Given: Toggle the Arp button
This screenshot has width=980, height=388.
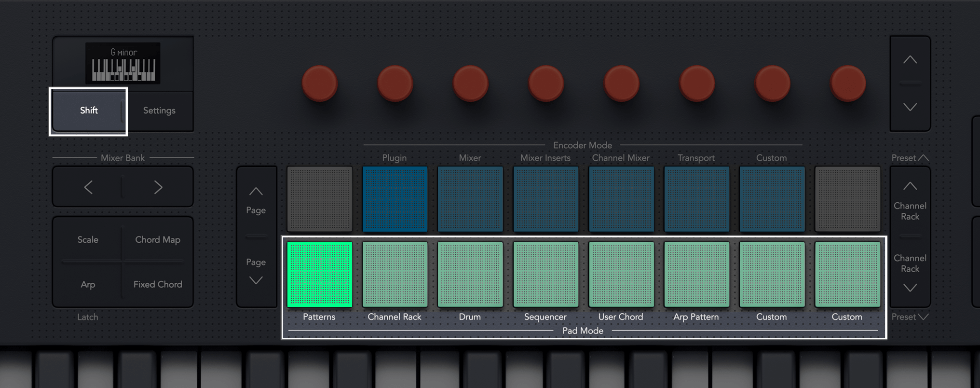Looking at the screenshot, I should (88, 284).
